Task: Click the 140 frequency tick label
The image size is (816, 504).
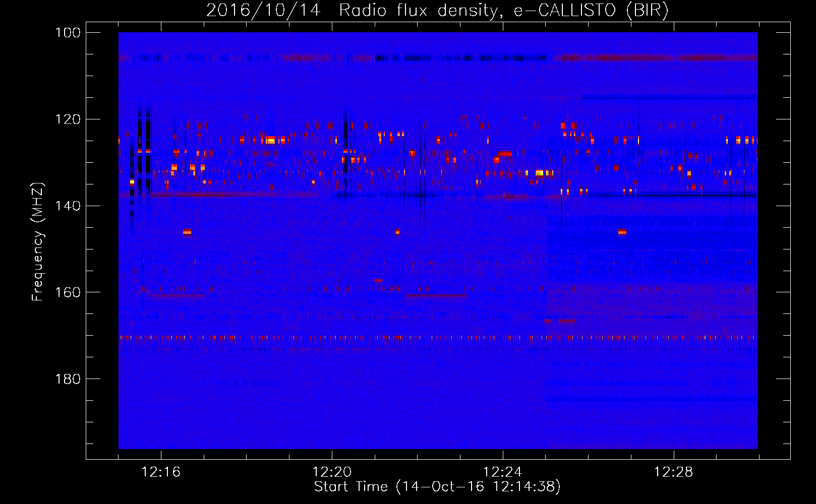Action: [69, 206]
